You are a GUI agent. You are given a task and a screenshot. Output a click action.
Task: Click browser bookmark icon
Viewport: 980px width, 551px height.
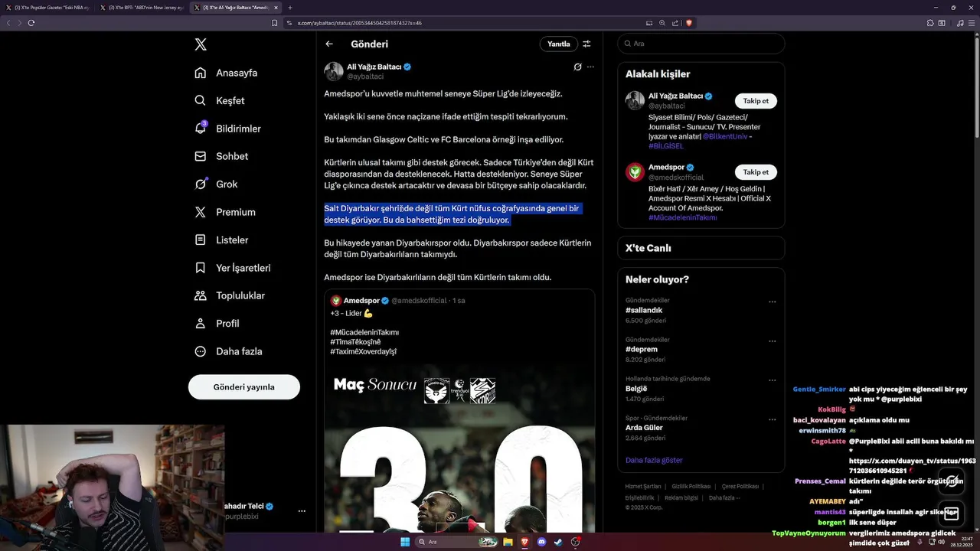coord(274,23)
